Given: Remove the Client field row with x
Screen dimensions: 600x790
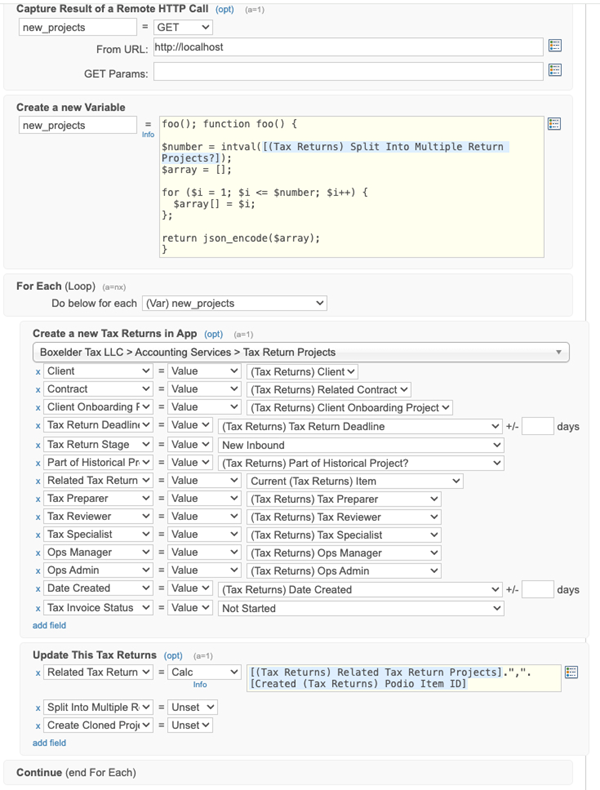Looking at the screenshot, I should pyautogui.click(x=39, y=371).
